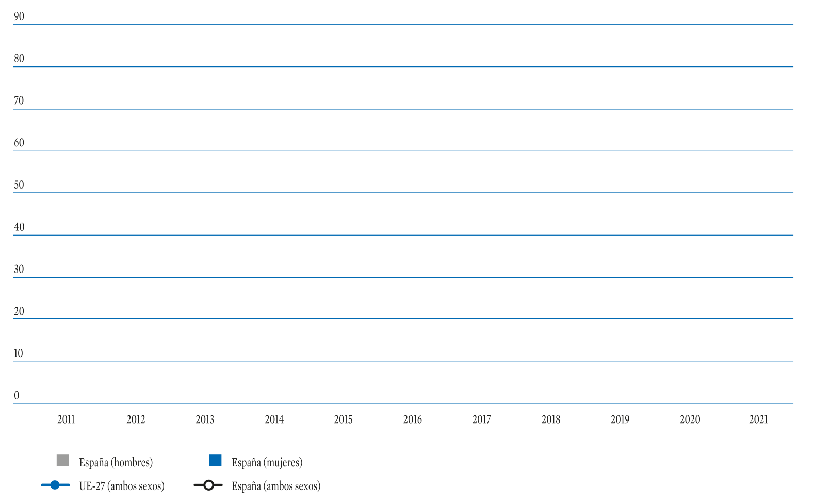The height and width of the screenshot is (504, 814).
Task: Click the blue España (mujeres) legend swatch
Action: (215, 460)
